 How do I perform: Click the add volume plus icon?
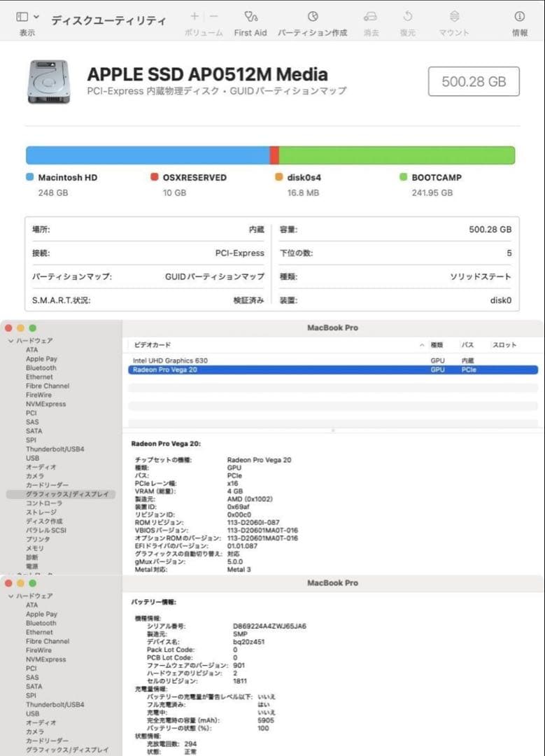tap(194, 16)
